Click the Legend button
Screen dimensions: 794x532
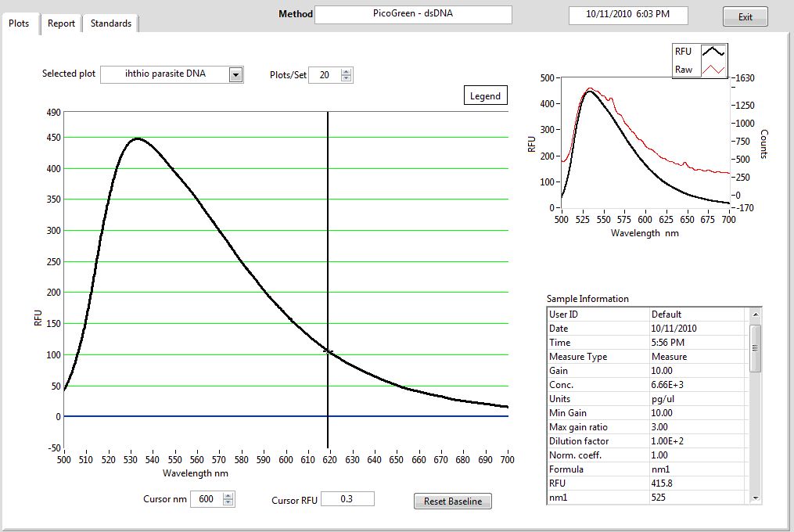coord(485,95)
